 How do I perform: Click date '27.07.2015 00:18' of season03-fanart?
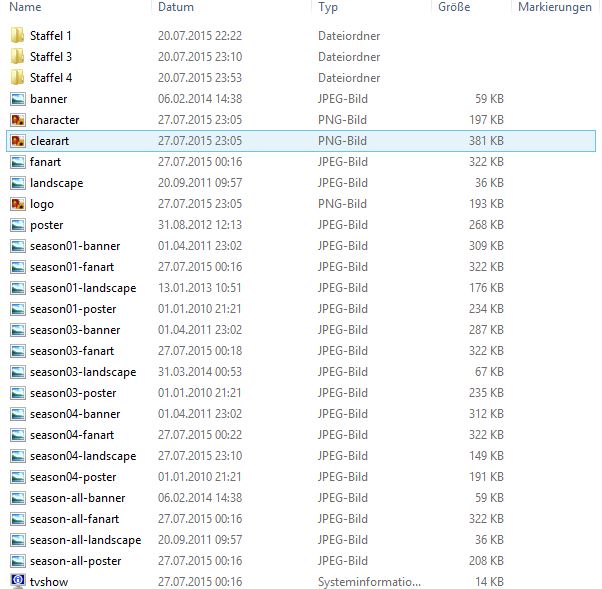point(200,351)
